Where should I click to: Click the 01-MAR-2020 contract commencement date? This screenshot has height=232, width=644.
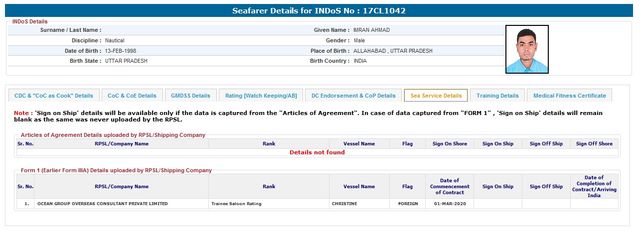point(450,204)
